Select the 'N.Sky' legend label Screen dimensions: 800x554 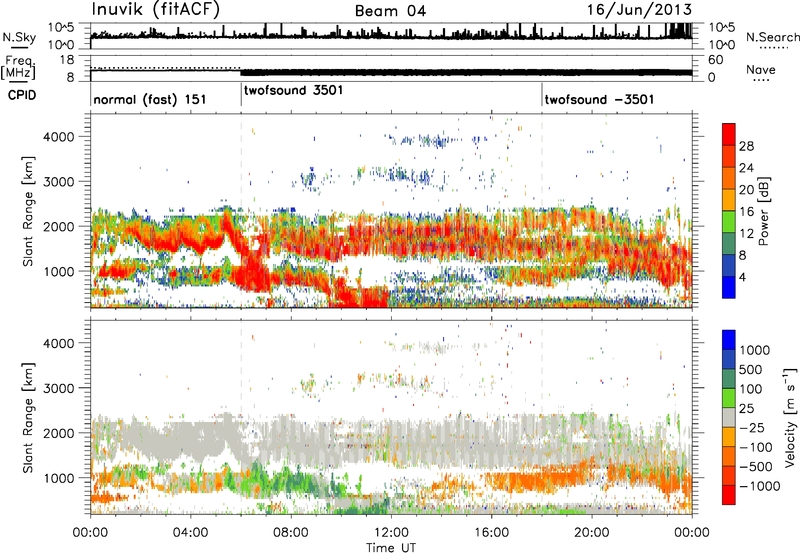click(19, 37)
